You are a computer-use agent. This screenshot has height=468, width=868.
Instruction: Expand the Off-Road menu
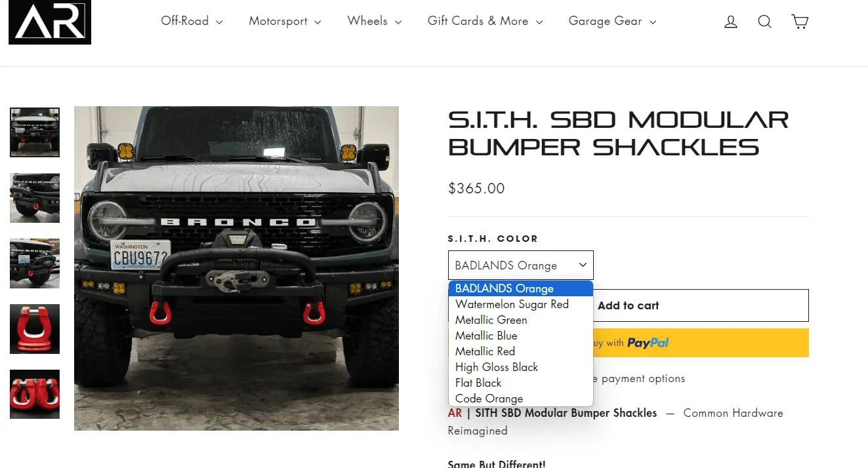(x=192, y=21)
